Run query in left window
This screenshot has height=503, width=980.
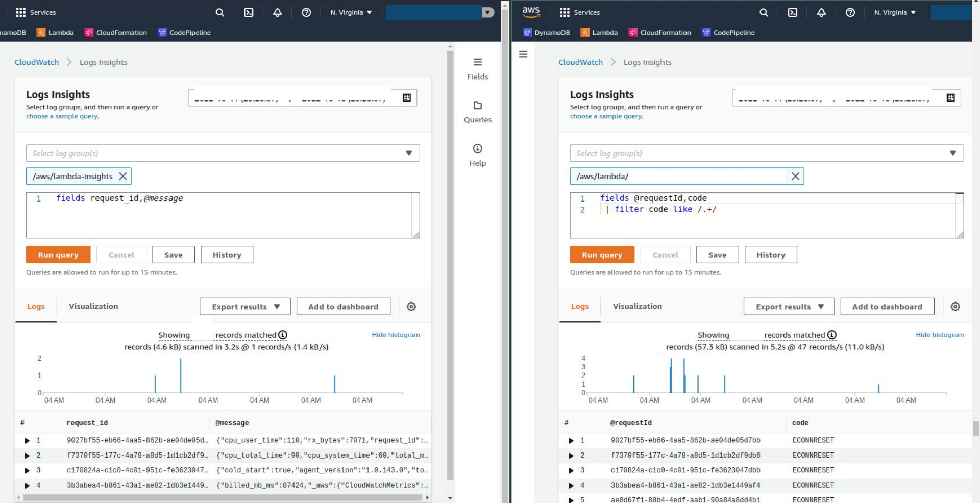(x=58, y=255)
